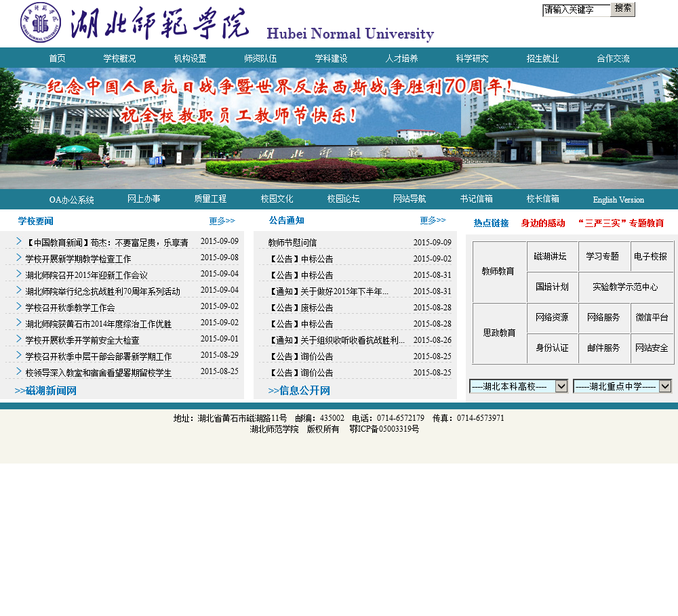Viewport: 678px width, 616px height.
Task: Open news 学校开展秋季开学前安全大检查
Action: pos(83,340)
